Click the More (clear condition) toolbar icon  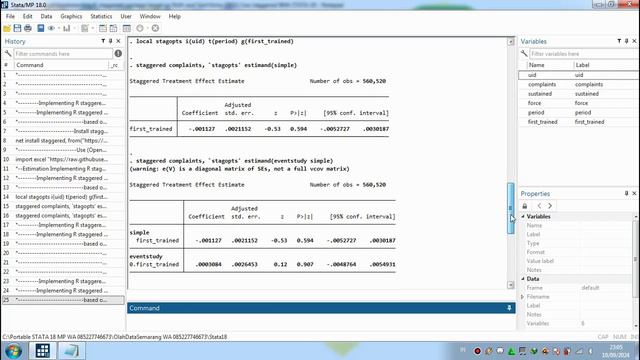coord(140,28)
